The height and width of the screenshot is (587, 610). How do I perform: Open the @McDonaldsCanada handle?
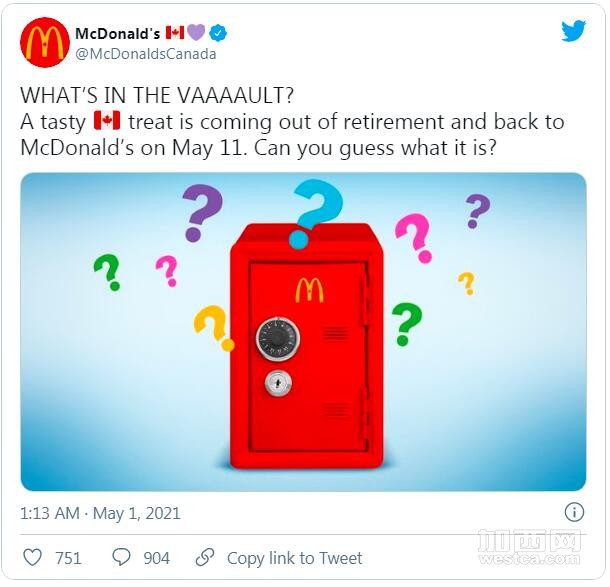(x=145, y=54)
